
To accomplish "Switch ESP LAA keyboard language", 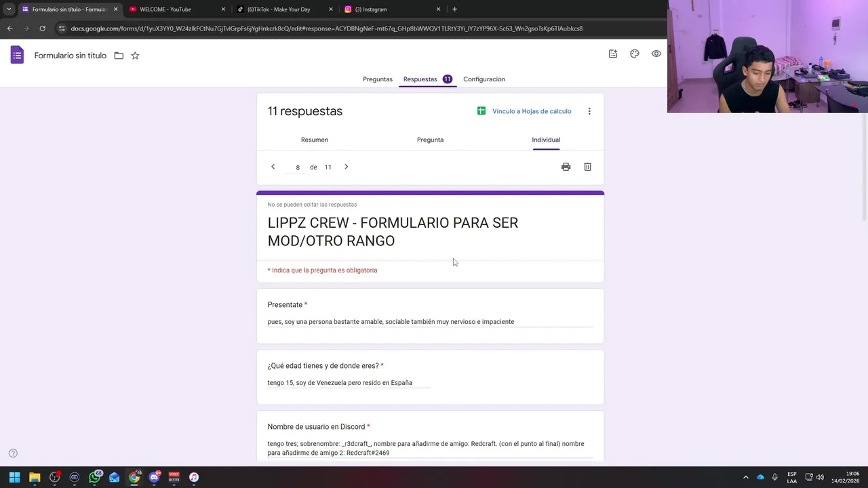I will 792,477.
